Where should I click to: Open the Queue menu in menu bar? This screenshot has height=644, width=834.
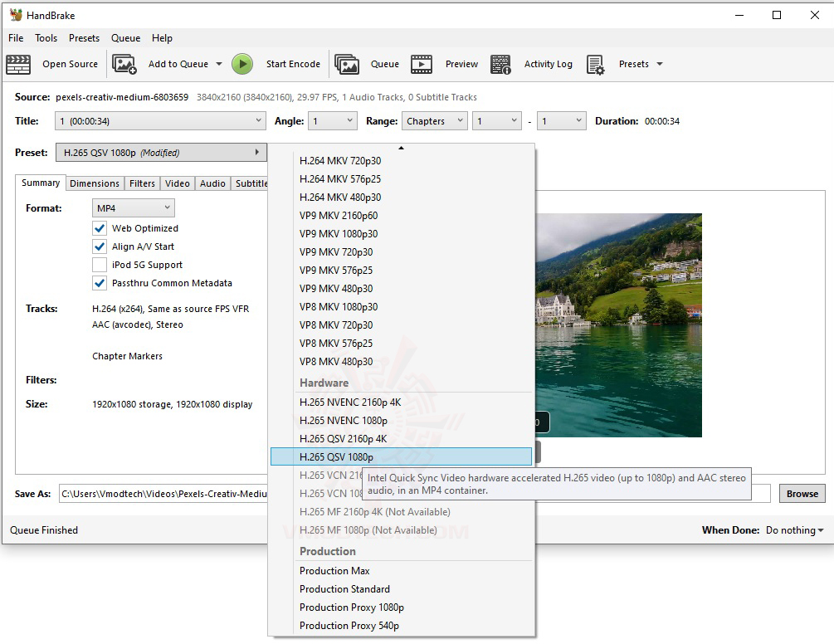125,37
